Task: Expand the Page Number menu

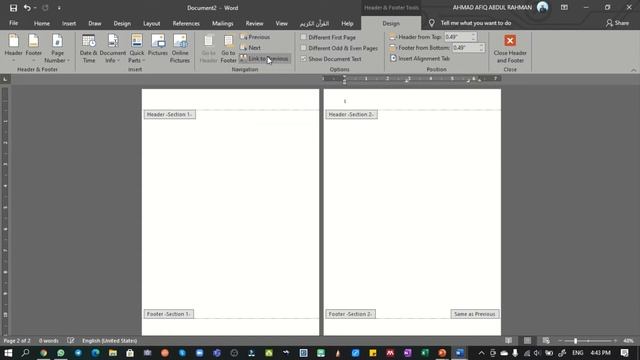Action: point(57,48)
